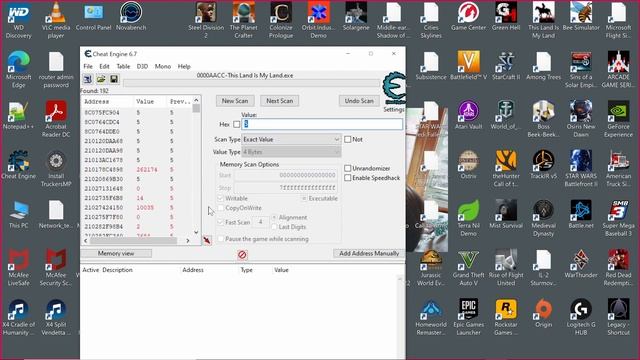Open This PC desktop icon
Viewport: 640px width, 360px height.
pos(18,215)
